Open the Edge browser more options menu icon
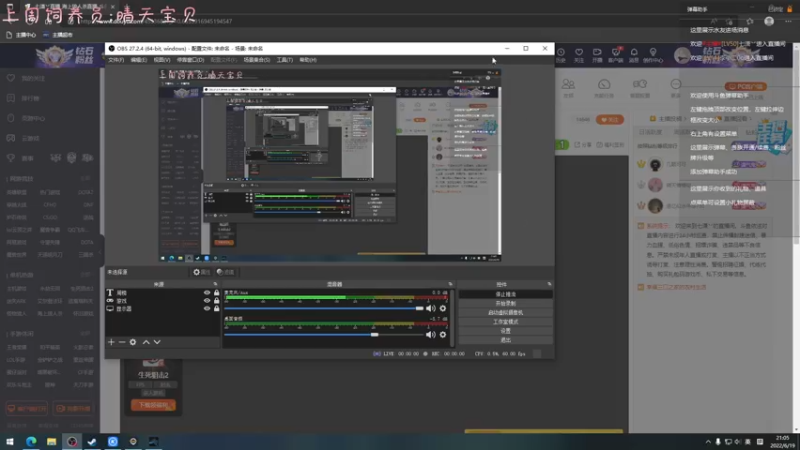Viewport: 800px width, 450px height. [x=788, y=21]
